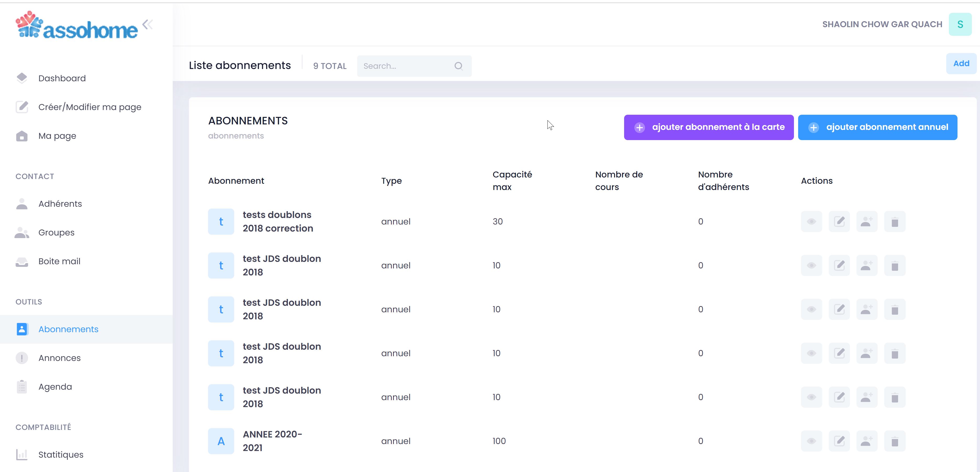Focus the Search input field
Screen dimensions: 980x472
tap(405, 66)
